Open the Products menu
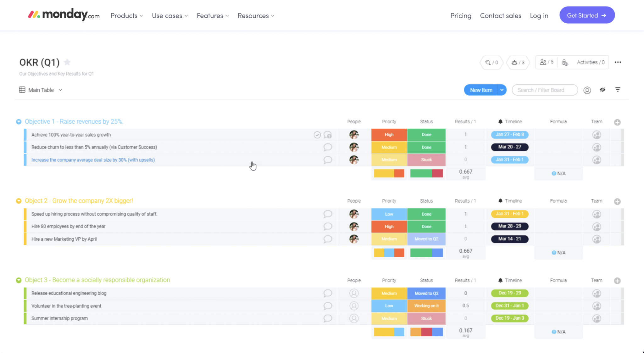The image size is (644, 353). point(126,16)
